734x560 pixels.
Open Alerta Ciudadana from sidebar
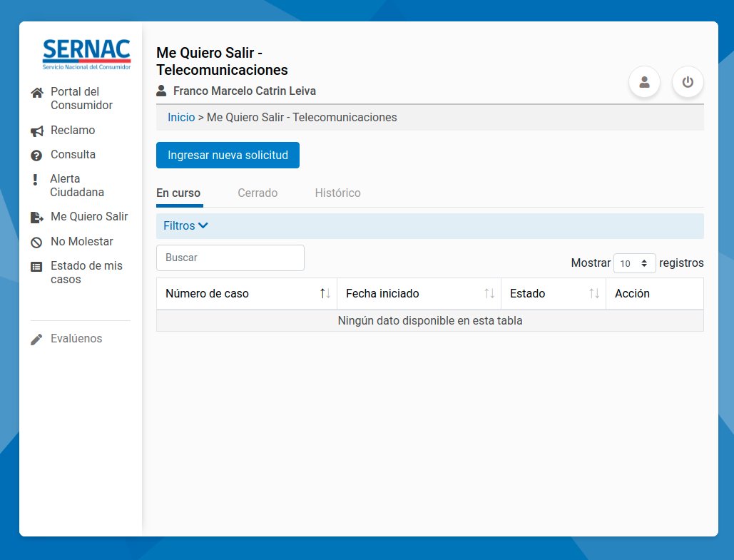[x=77, y=185]
